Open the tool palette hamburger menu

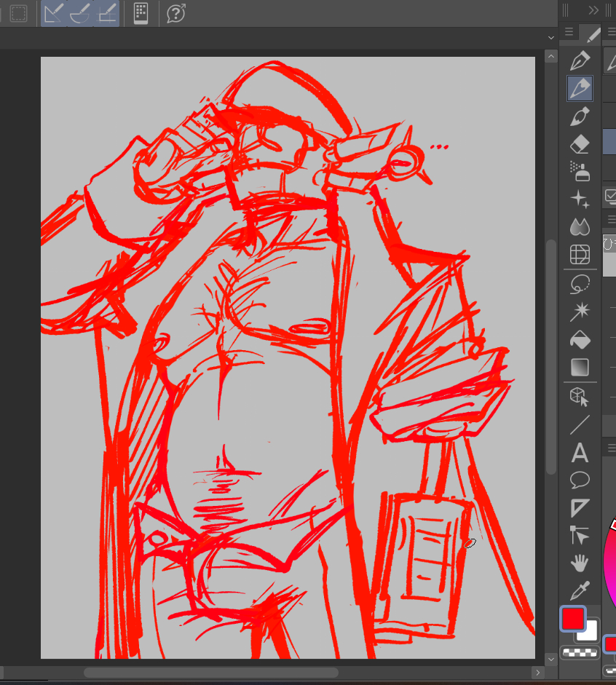click(569, 33)
